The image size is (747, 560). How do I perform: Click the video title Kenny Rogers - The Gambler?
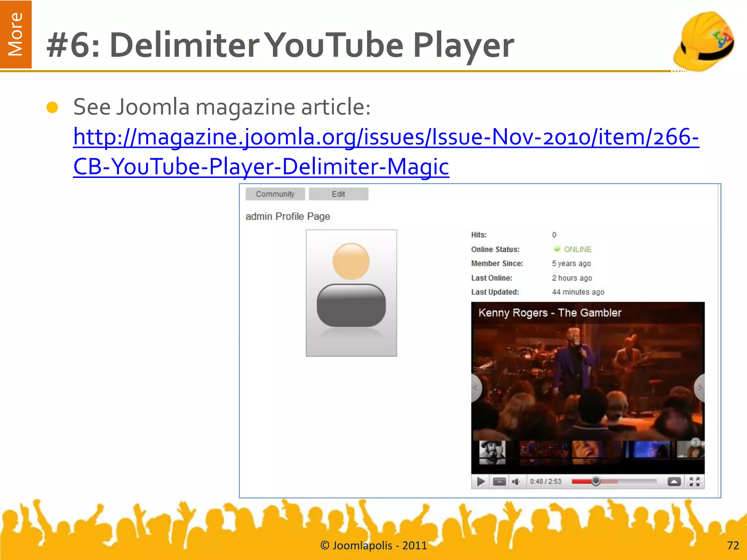550,313
